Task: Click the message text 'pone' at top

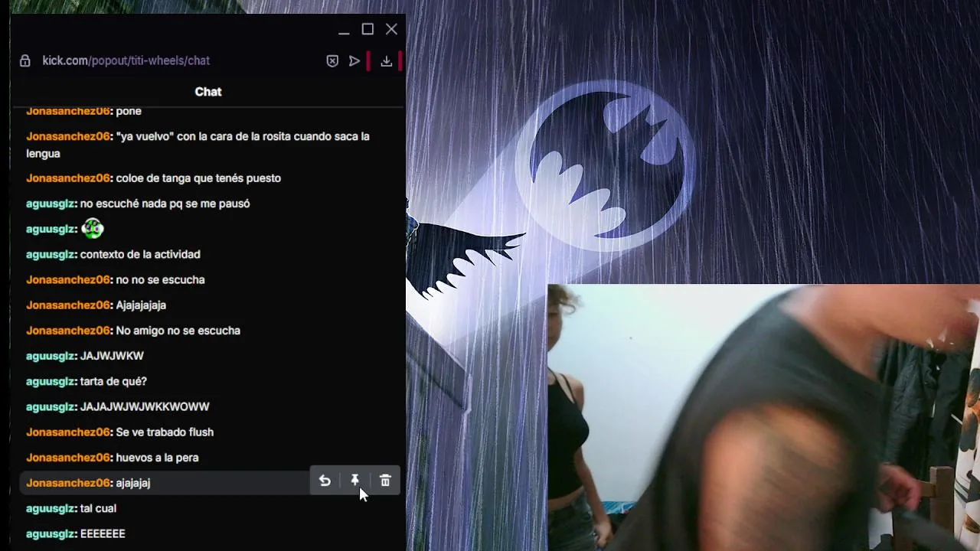Action: tap(129, 111)
